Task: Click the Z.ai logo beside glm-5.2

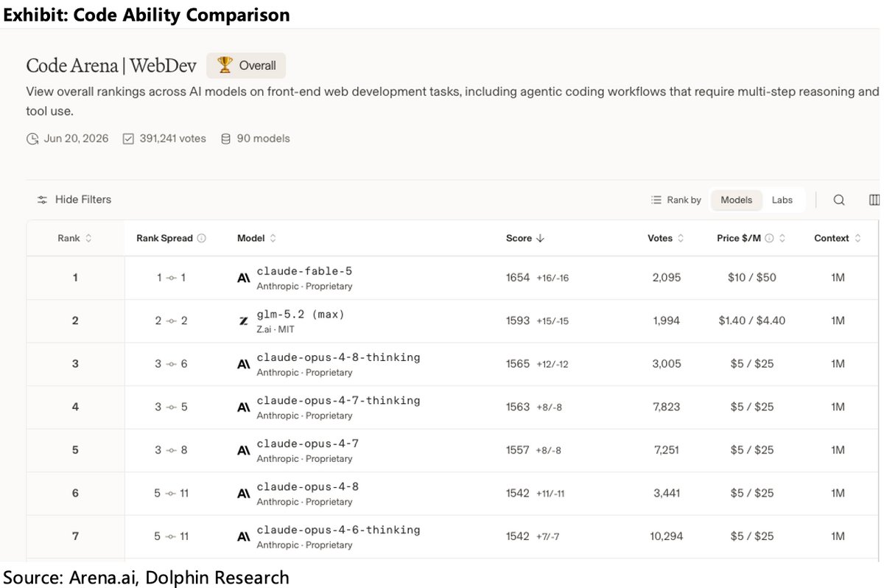Action: point(244,321)
